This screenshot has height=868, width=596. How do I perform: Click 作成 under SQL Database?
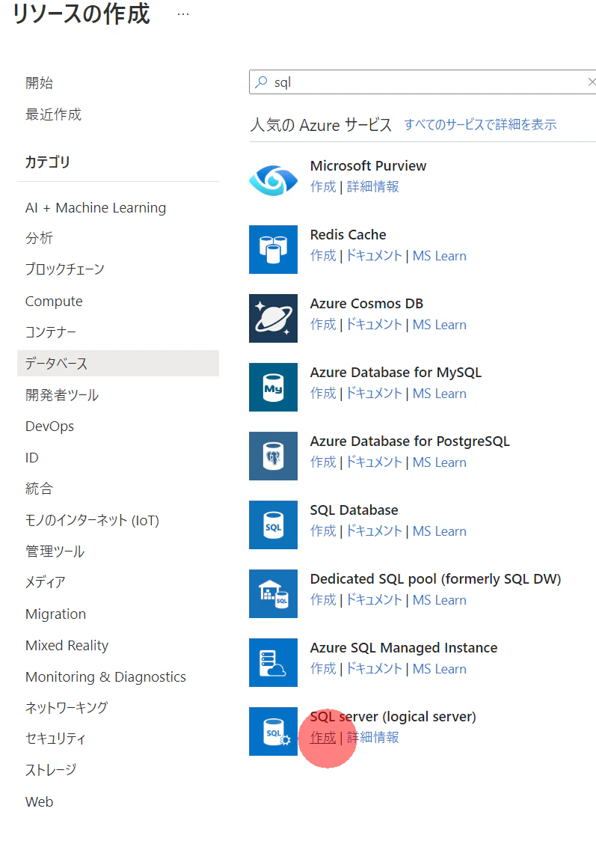323,531
